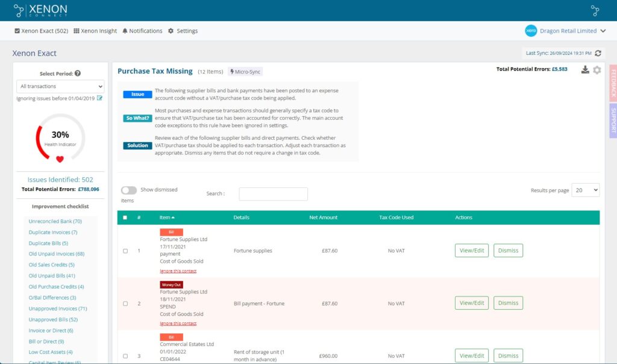Click the £960.00 net amount cell
This screenshot has height=364, width=617.
pyautogui.click(x=328, y=356)
